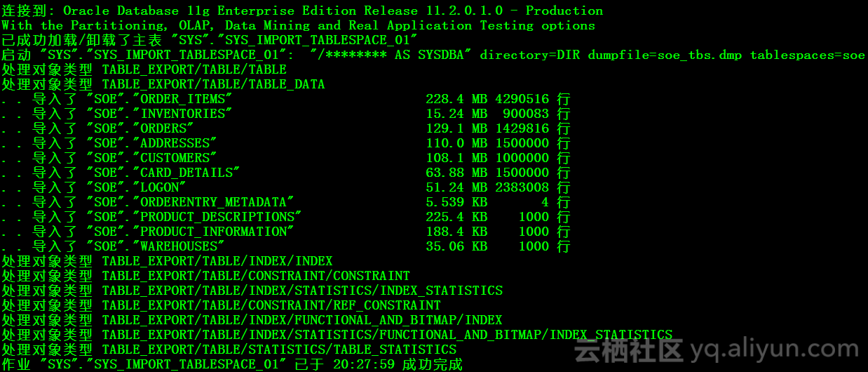Click the "ORDER_ITEMS" table name
This screenshot has width=868, height=372.
click(182, 99)
